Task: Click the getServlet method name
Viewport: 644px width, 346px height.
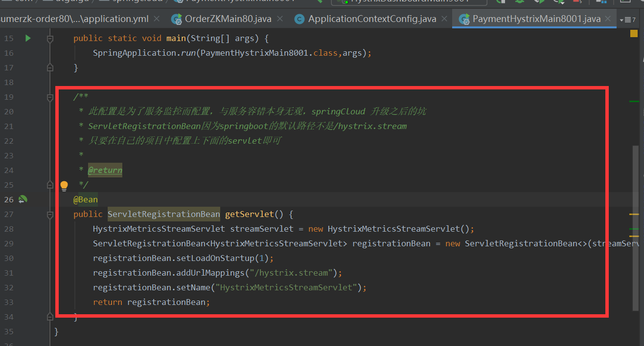Action: [x=250, y=214]
